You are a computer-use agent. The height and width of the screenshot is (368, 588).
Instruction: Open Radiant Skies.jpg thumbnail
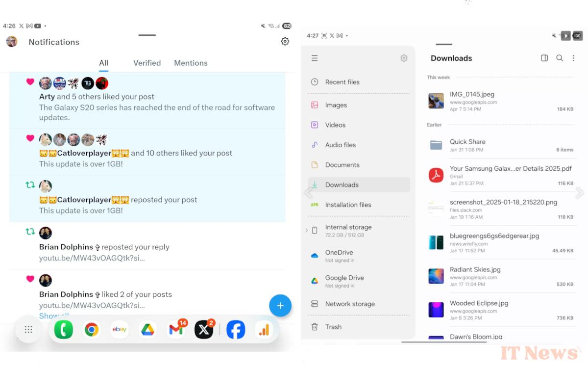[x=436, y=276]
